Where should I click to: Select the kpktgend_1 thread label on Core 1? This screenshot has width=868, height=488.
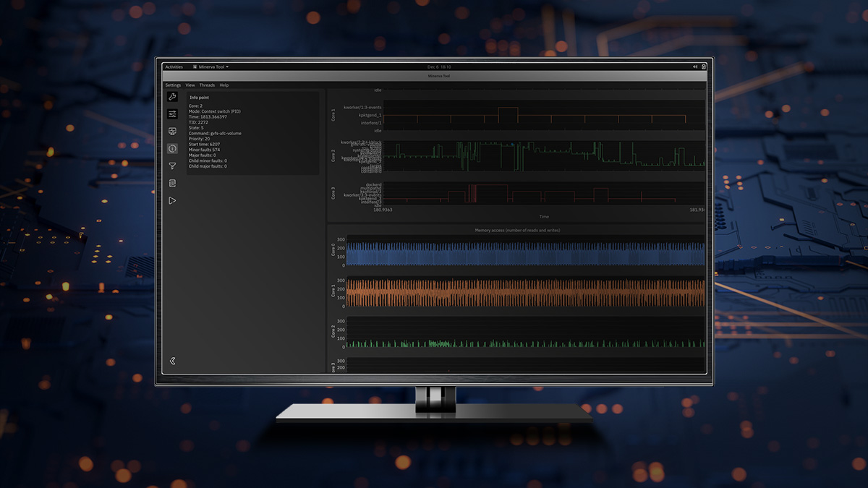pos(369,115)
